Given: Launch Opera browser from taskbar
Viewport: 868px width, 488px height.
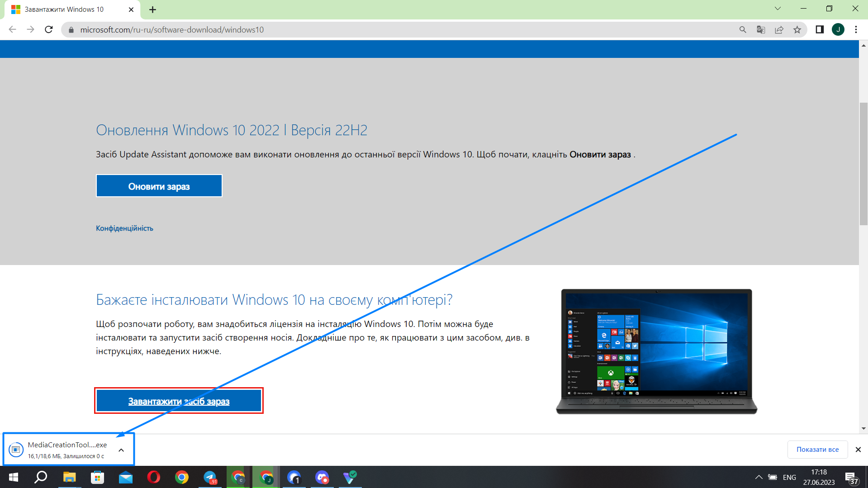Looking at the screenshot, I should (154, 477).
